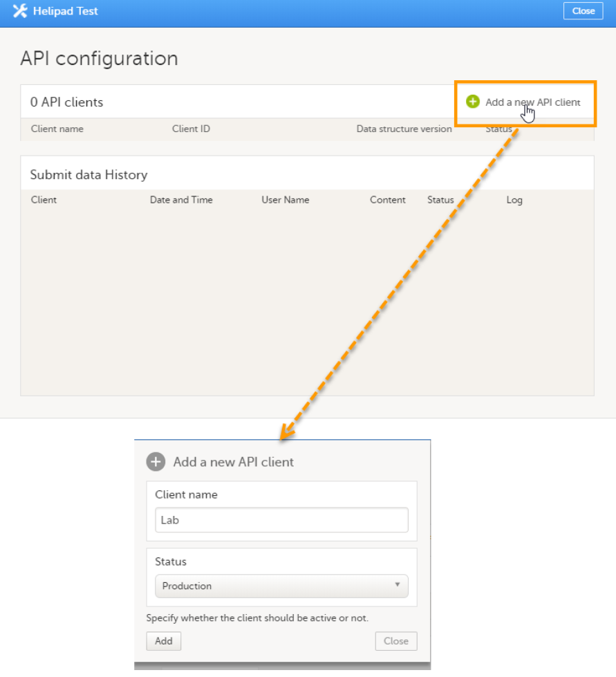Click the green plus icon for adding API client
The width and height of the screenshot is (616, 677).
coord(473,102)
